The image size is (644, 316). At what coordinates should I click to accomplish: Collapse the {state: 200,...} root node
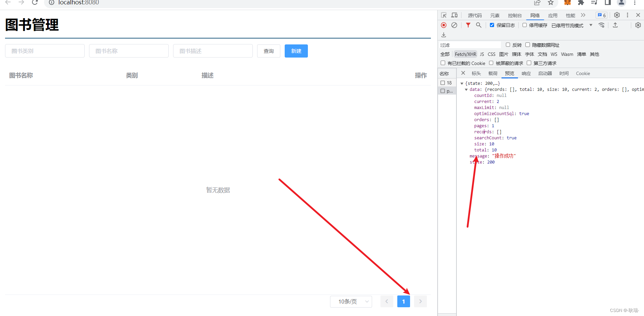[462, 83]
